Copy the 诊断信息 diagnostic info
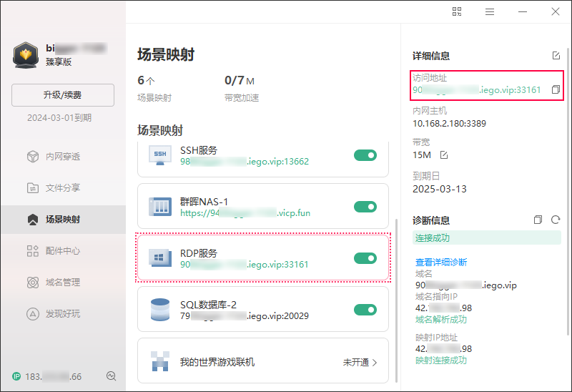The height and width of the screenshot is (392, 572). (x=538, y=220)
